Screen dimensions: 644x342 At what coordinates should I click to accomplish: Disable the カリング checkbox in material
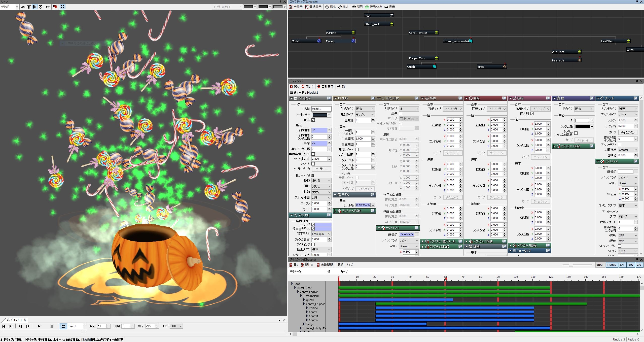313,225
